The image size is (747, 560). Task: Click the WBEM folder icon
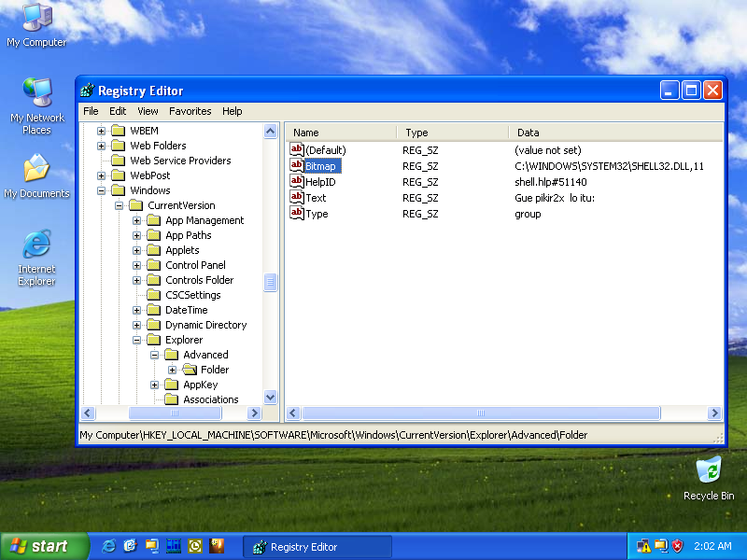(119, 131)
